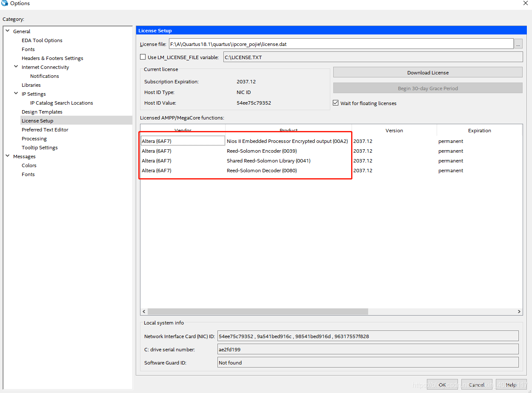Select Headers & Footers Settings
The height and width of the screenshot is (393, 532).
coord(52,58)
